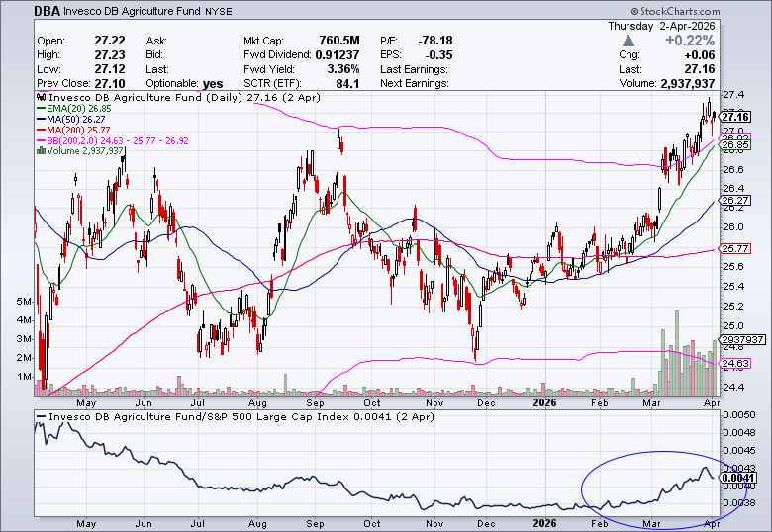This screenshot has width=772, height=532.
Task: Click the DBA/S&P 500 ratio panel title
Action: pos(241,417)
